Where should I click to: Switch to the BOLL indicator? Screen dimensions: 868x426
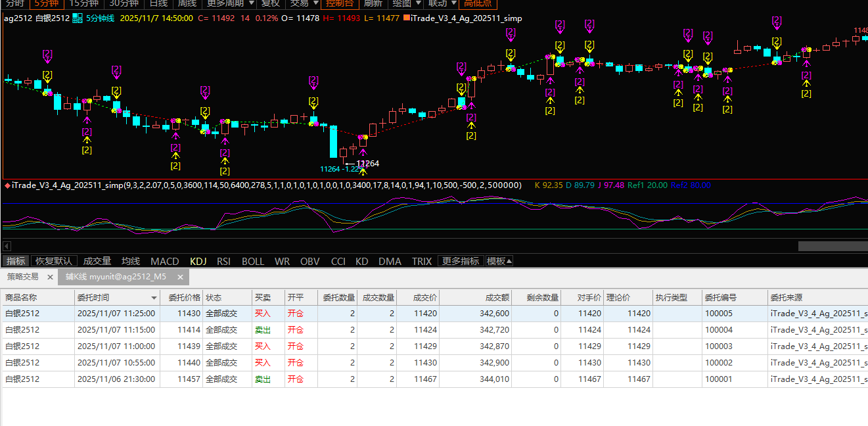[253, 261]
